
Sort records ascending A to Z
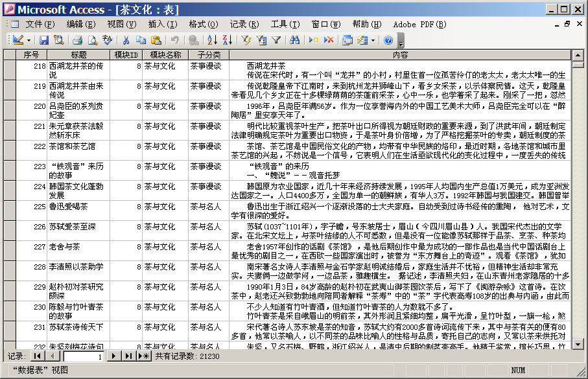(212, 40)
